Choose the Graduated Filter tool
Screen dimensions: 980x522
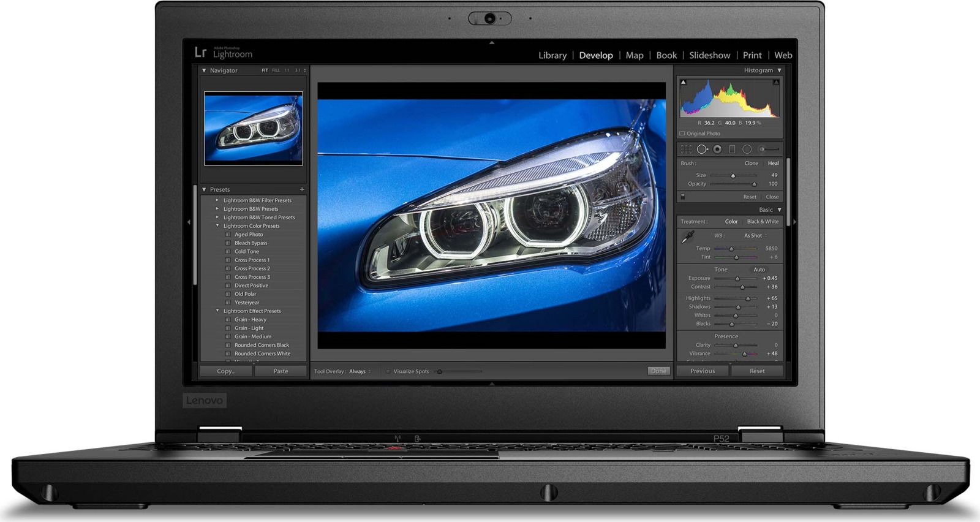coord(732,149)
